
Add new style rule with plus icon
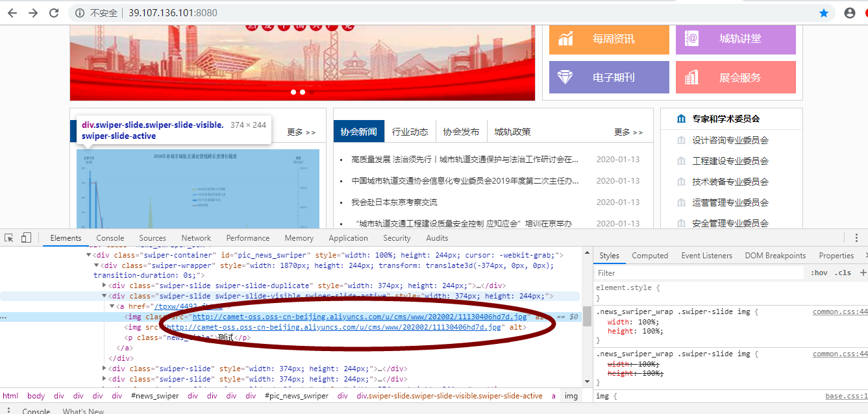[863, 273]
